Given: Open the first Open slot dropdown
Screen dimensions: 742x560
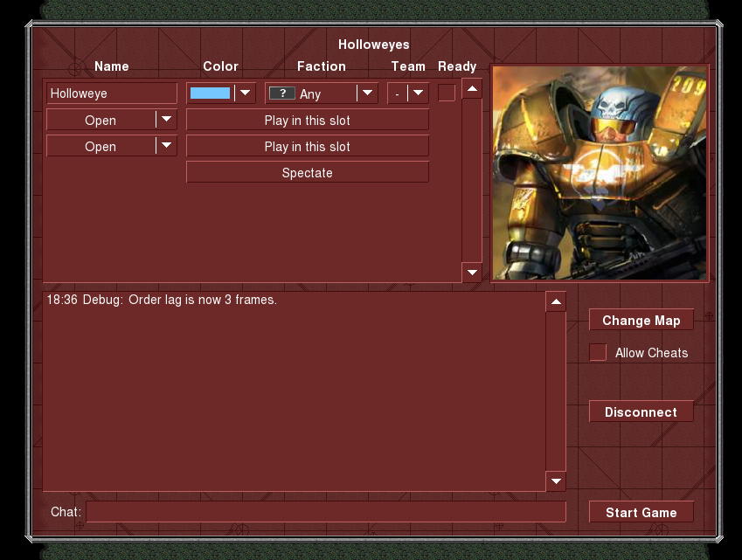Looking at the screenshot, I should point(166,120).
